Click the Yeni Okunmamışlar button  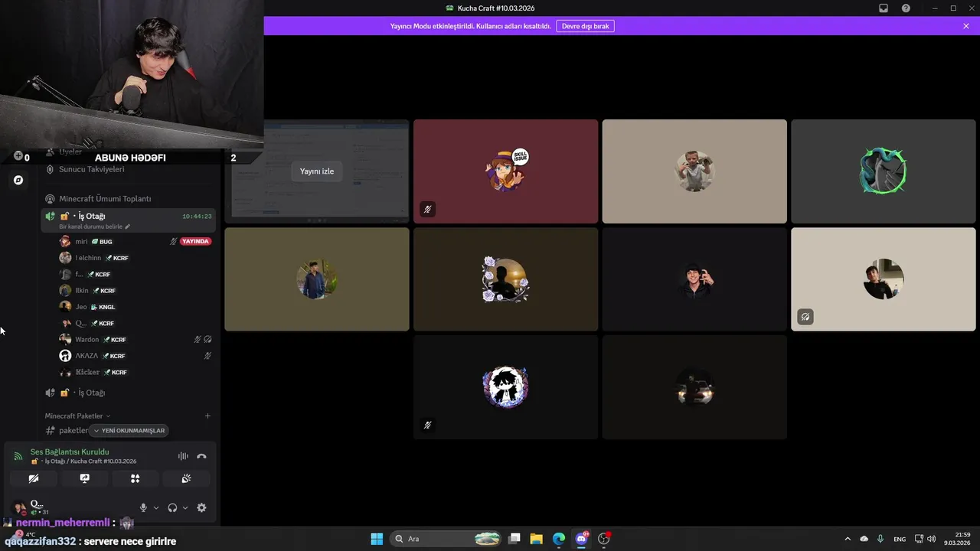tap(129, 431)
